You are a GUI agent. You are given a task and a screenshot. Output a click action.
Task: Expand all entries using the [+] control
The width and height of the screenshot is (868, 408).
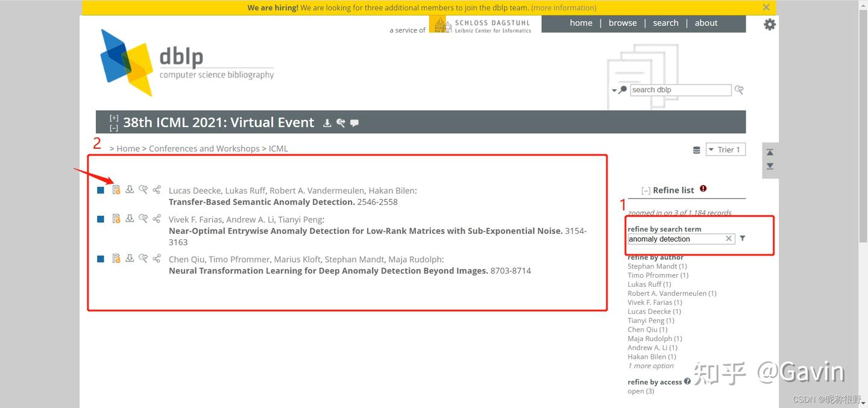pyautogui.click(x=114, y=117)
